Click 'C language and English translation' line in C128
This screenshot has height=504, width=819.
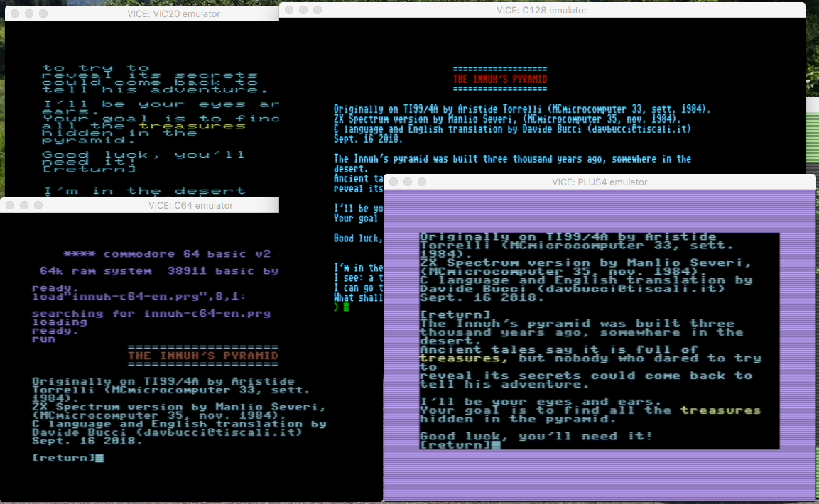[x=512, y=129]
